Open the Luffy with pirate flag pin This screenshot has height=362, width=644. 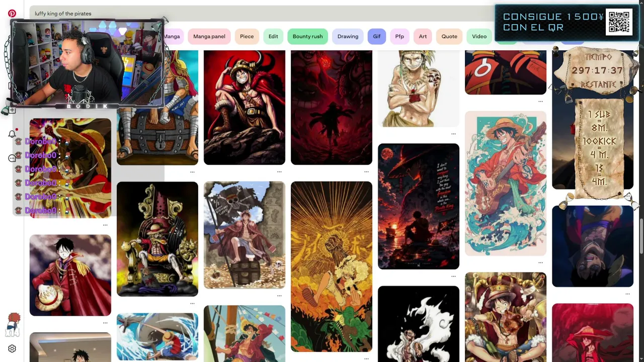pyautogui.click(x=245, y=236)
